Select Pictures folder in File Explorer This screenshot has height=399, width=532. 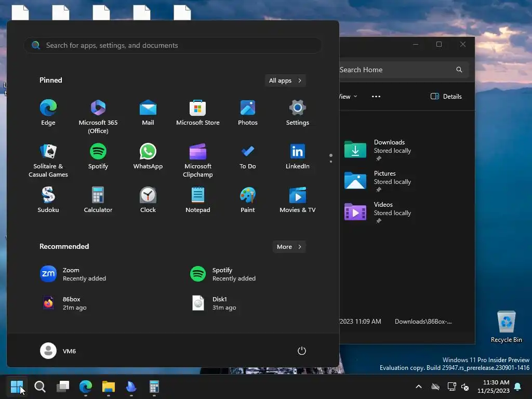[x=377, y=181]
